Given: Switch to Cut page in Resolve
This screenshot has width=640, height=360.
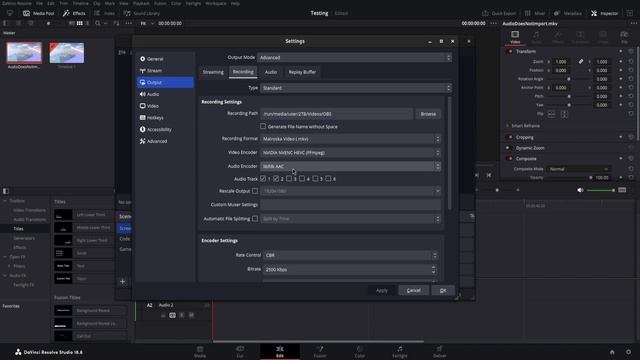Looking at the screenshot, I should tap(240, 352).
